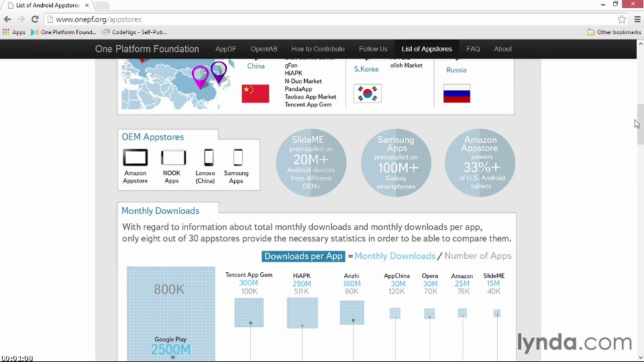Click the HiAPK entry in China list
This screenshot has width=644, height=362.
(x=293, y=73)
